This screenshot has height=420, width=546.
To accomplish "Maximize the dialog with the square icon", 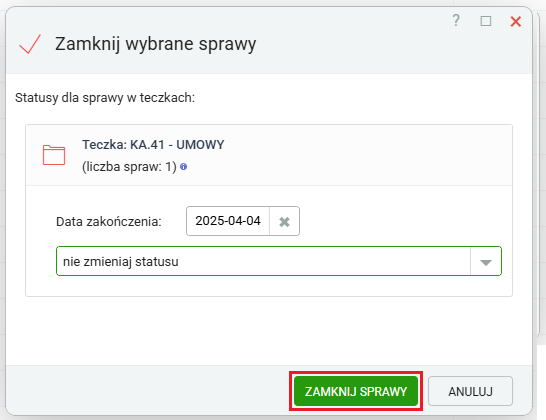I will (486, 21).
